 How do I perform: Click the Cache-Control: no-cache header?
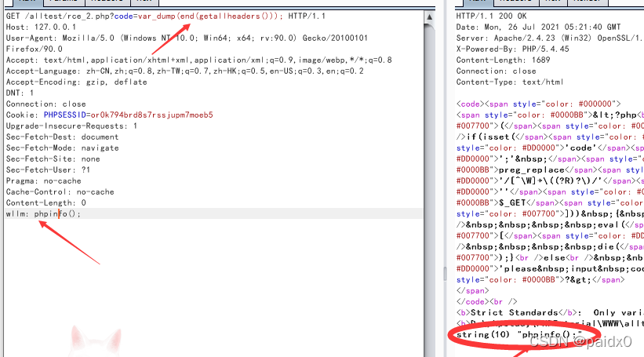[60, 192]
